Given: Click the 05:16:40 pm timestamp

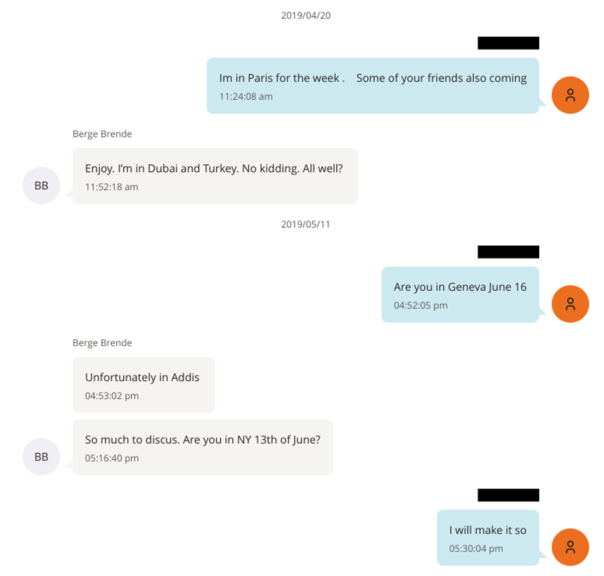Looking at the screenshot, I should [x=112, y=458].
